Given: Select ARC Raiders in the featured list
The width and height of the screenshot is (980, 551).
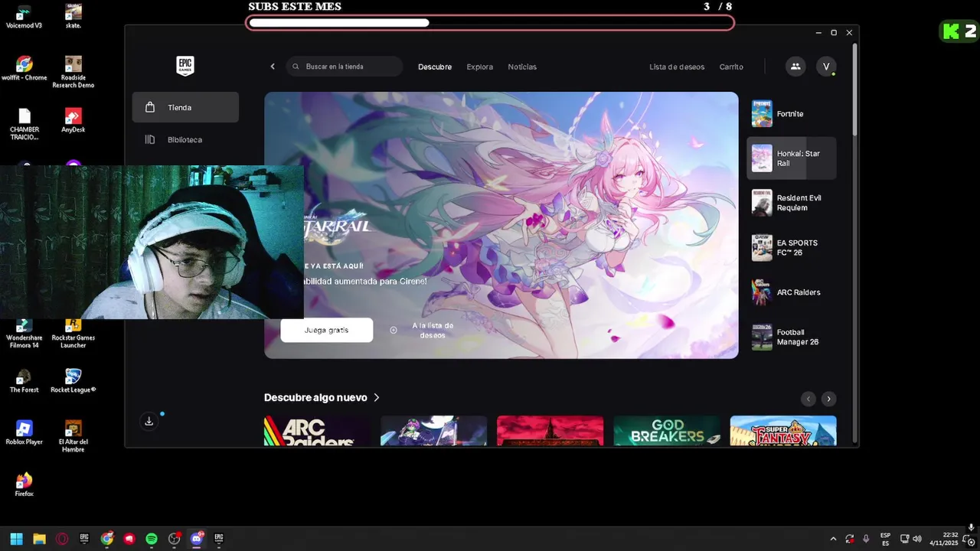Looking at the screenshot, I should [792, 292].
